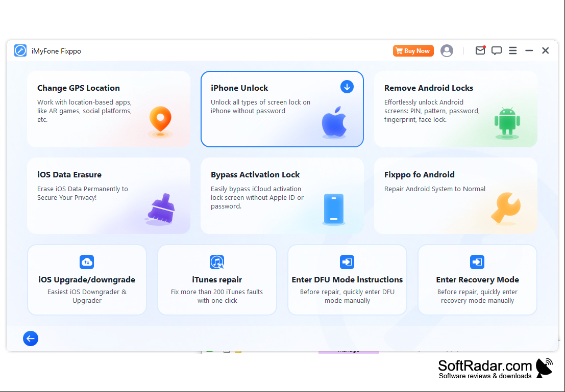
Task: Click the iOS Upgrade/downgrade cloud icon
Action: click(87, 262)
